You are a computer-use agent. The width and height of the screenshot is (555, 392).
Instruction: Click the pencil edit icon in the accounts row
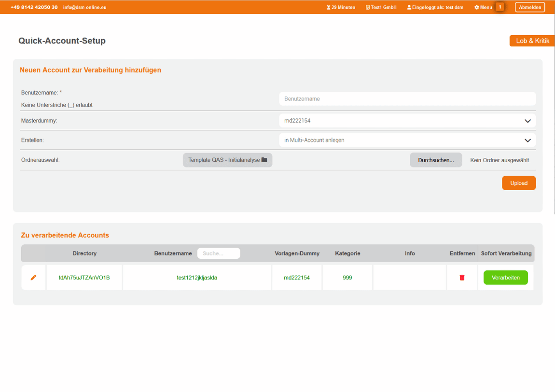coord(33,277)
